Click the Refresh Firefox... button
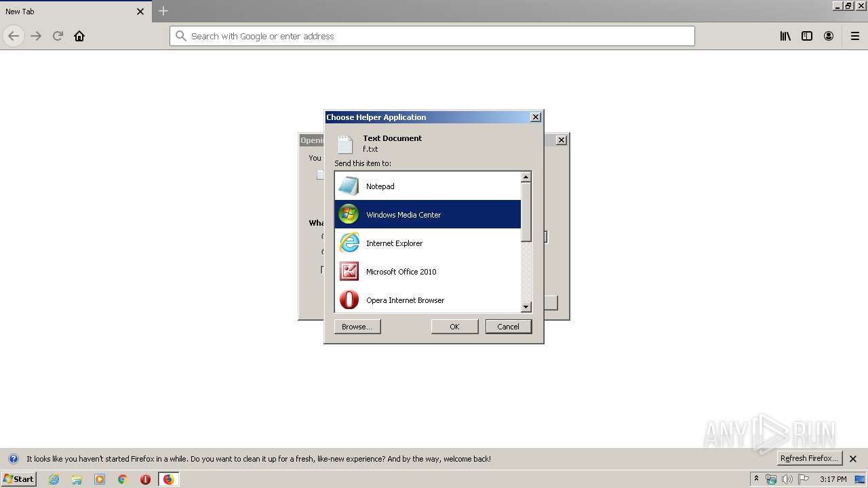Image resolution: width=868 pixels, height=488 pixels. [809, 459]
